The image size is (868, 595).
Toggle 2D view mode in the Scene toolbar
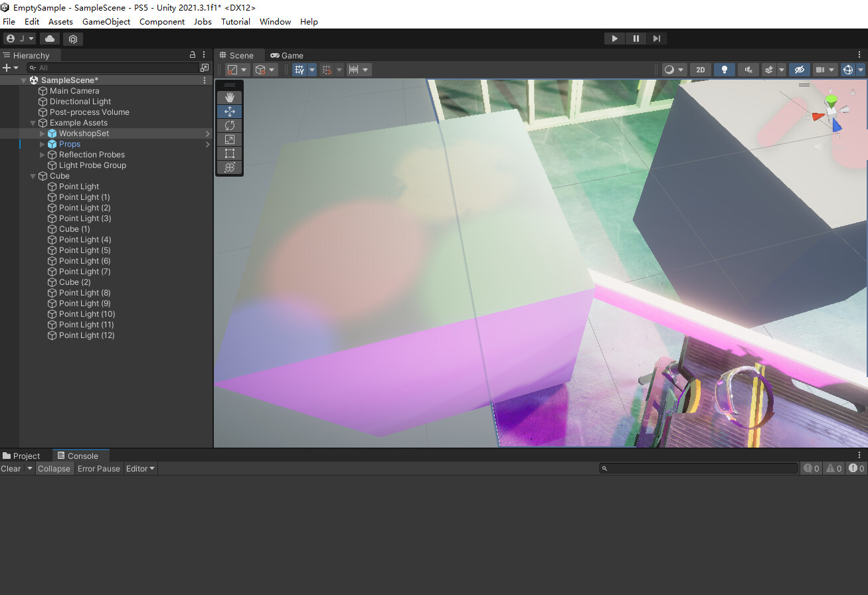(x=700, y=70)
